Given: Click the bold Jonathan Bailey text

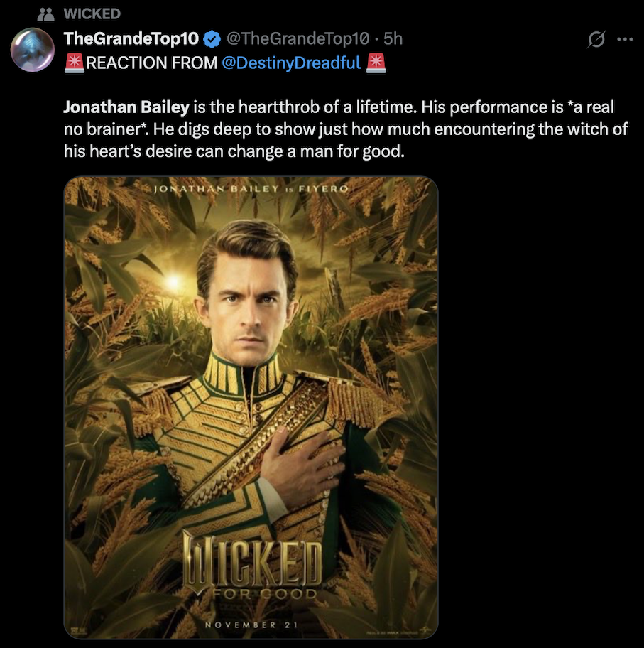Looking at the screenshot, I should [x=126, y=108].
